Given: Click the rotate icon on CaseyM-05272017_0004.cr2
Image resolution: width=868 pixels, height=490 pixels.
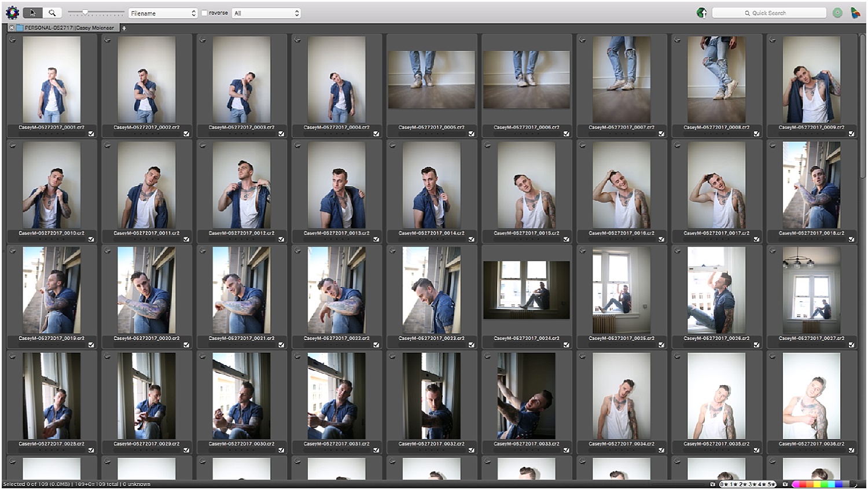Looking at the screenshot, I should 297,40.
